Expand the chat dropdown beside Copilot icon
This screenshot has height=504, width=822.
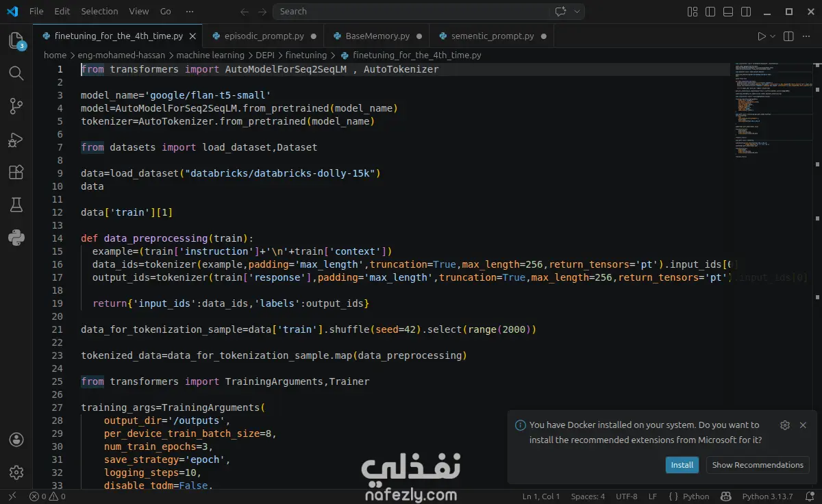(577, 12)
